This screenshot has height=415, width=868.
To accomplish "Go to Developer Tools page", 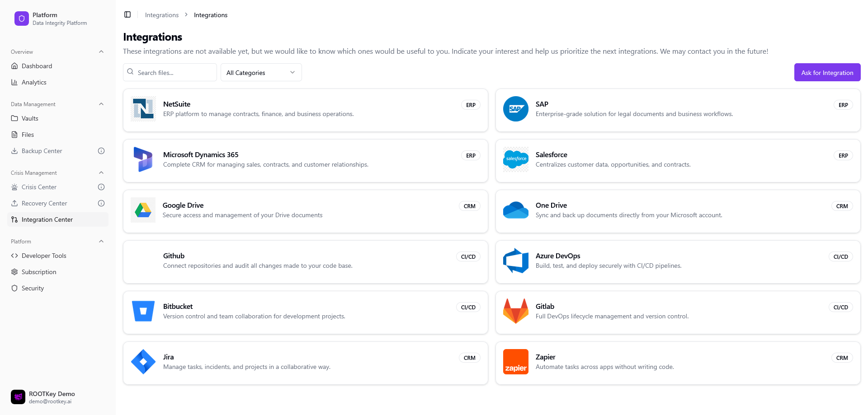I will 44,256.
